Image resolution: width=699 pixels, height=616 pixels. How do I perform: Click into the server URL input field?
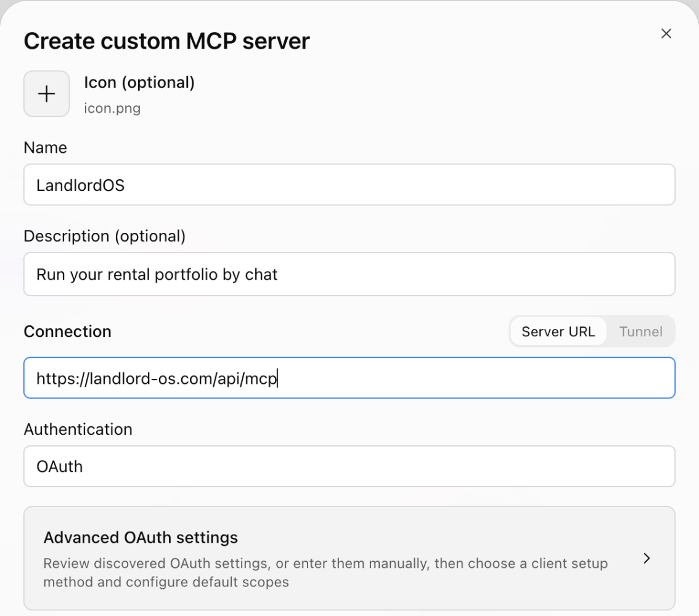[x=349, y=378]
